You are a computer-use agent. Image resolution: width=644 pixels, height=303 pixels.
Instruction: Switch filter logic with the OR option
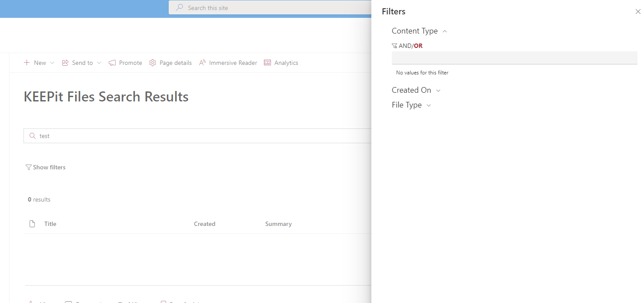point(418,45)
